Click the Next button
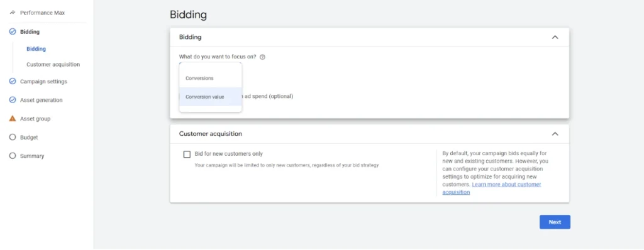644x250 pixels. tap(555, 222)
